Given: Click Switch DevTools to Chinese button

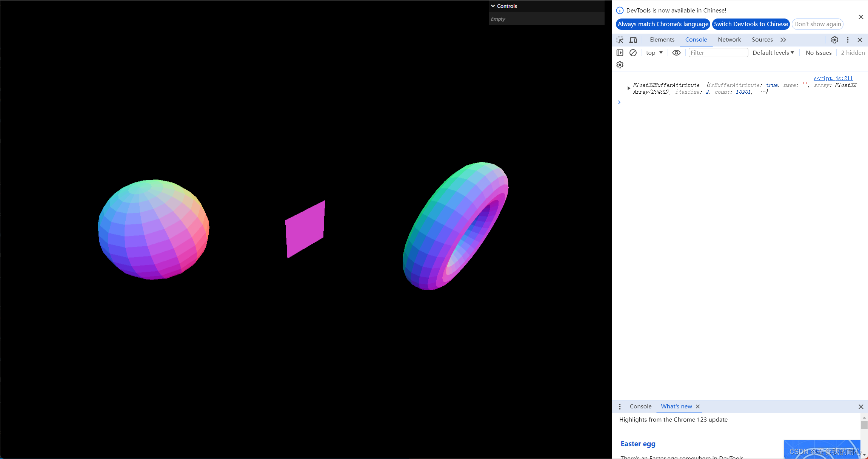Looking at the screenshot, I should tap(751, 24).
